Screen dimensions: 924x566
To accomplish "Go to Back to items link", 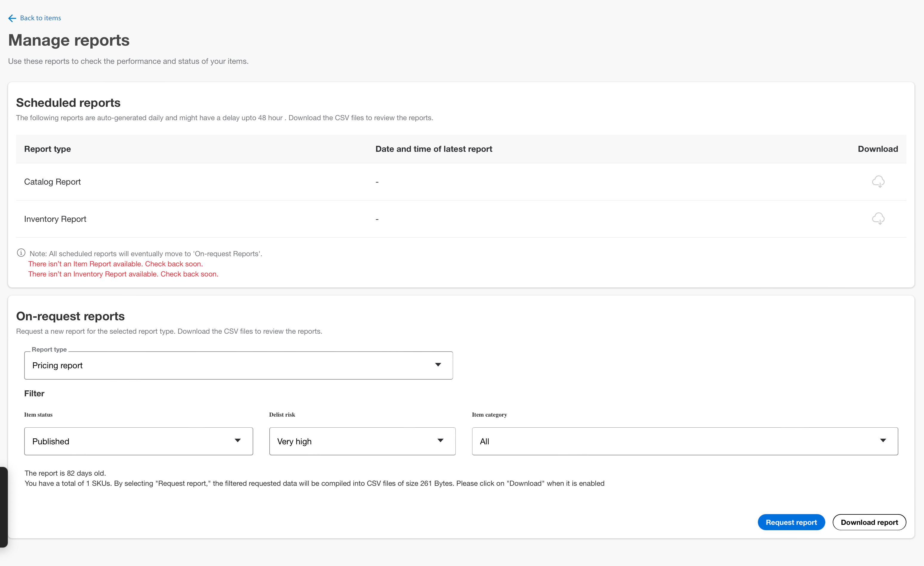I will [x=41, y=18].
